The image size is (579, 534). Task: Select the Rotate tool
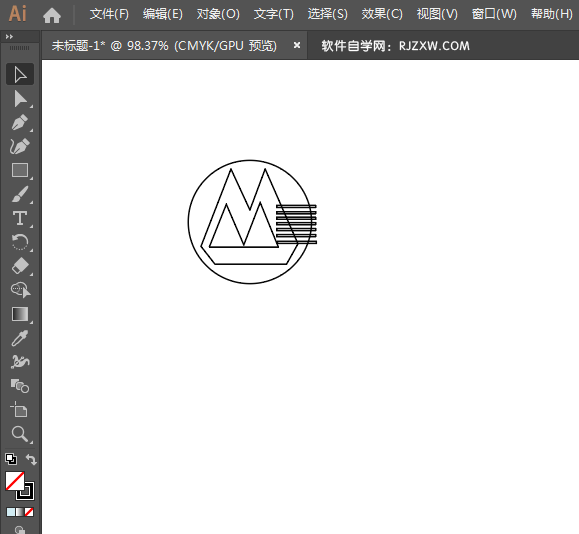pyautogui.click(x=20, y=243)
